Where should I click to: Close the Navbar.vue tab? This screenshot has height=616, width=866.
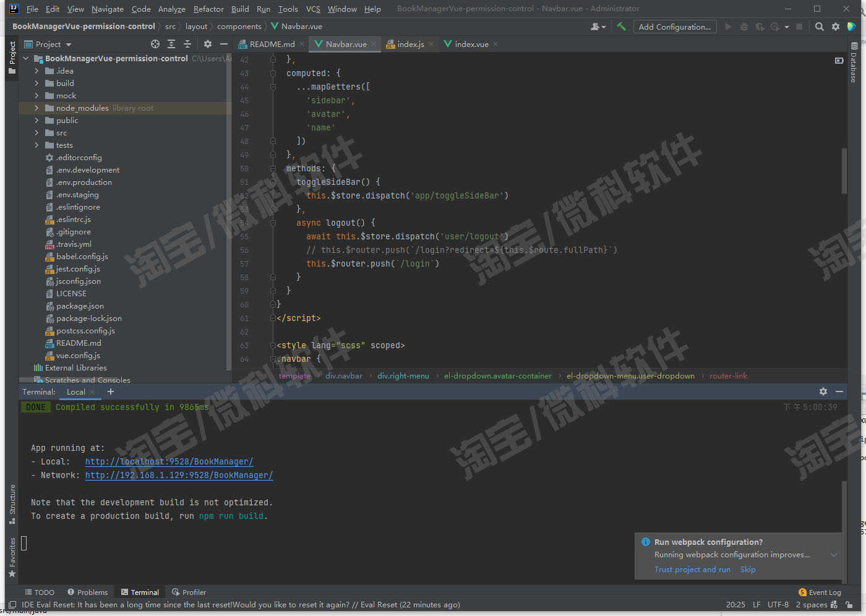(374, 44)
